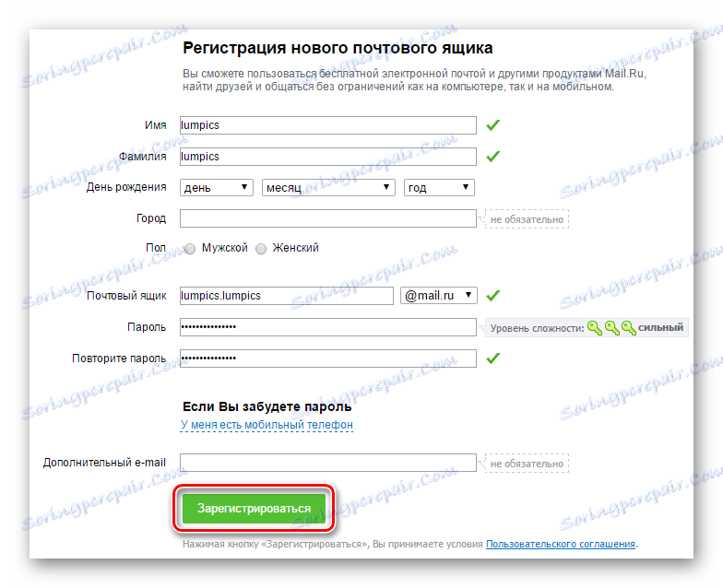
Task: Click the Фамилия input field
Action: pyautogui.click(x=328, y=157)
